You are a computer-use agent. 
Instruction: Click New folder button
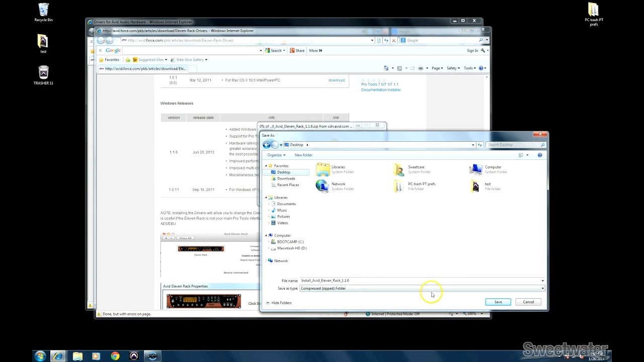click(303, 155)
